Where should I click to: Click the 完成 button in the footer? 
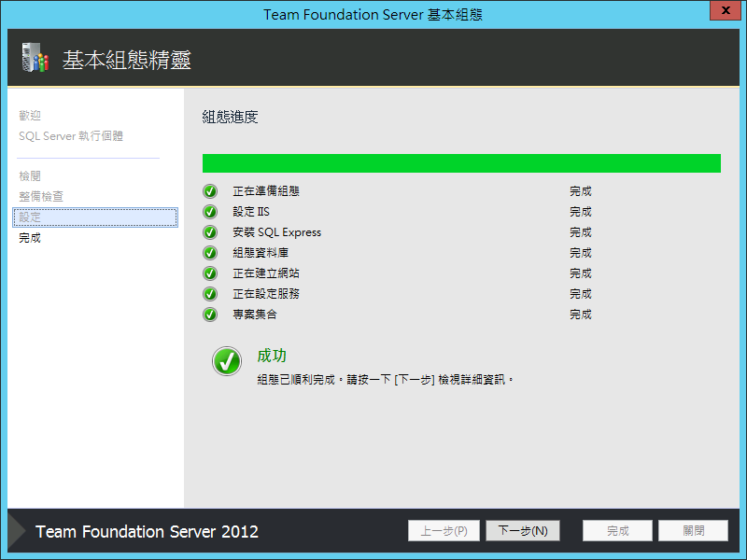point(617,530)
